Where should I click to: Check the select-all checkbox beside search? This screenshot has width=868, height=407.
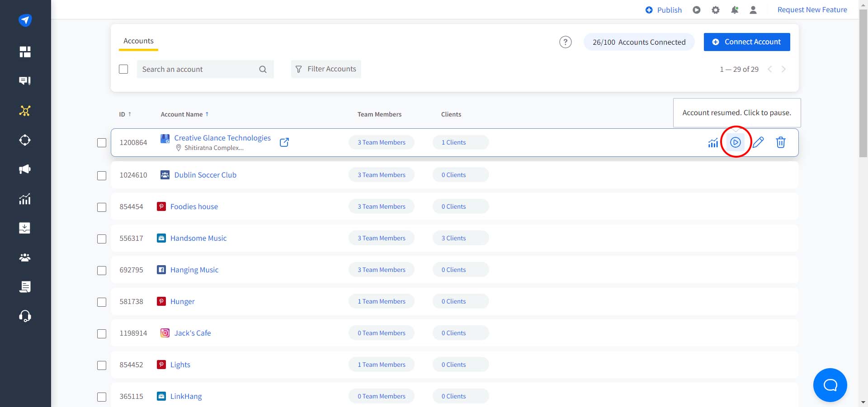tap(123, 69)
